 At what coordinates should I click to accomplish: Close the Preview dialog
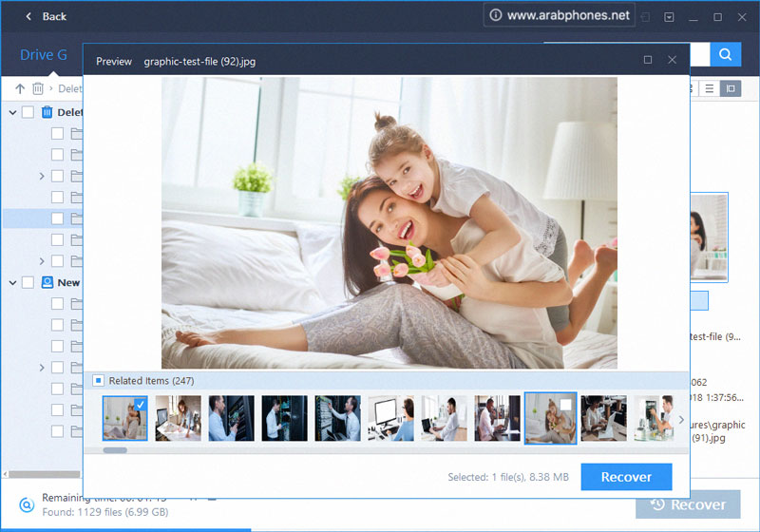click(x=672, y=60)
